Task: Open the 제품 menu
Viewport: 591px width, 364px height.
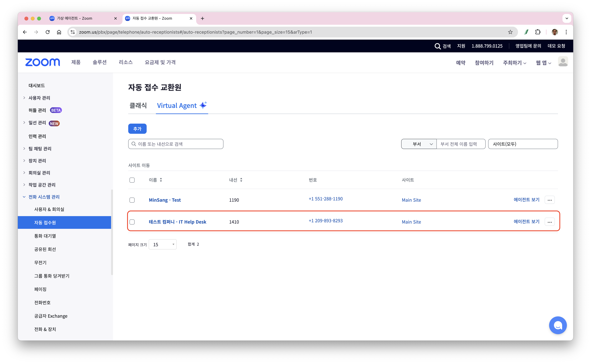Action: 76,62
